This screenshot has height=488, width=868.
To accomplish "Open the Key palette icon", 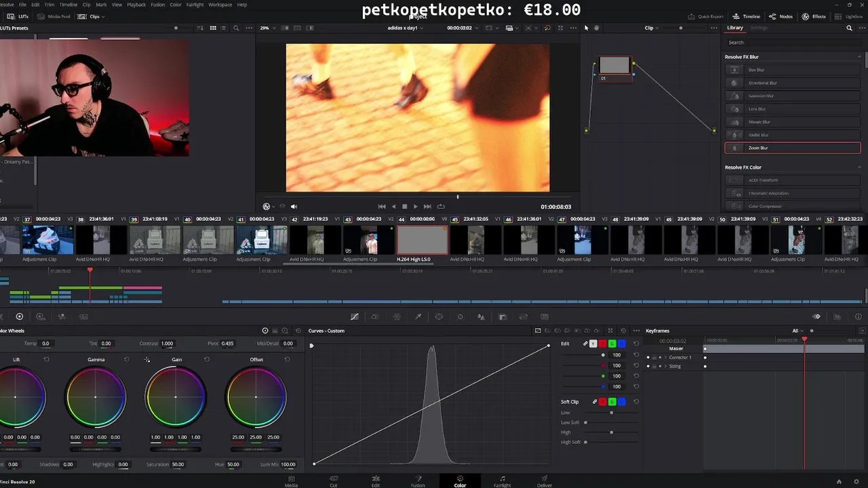I will pos(502,317).
